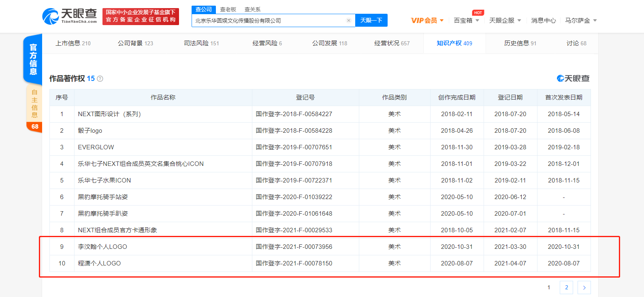Click the 首次发表日期 column header
644x297 pixels.
[564, 98]
